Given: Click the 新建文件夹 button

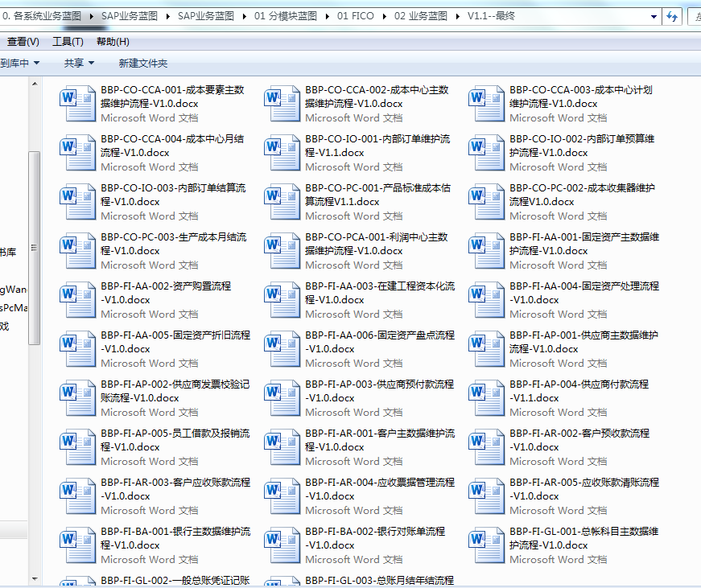Looking at the screenshot, I should pos(142,63).
